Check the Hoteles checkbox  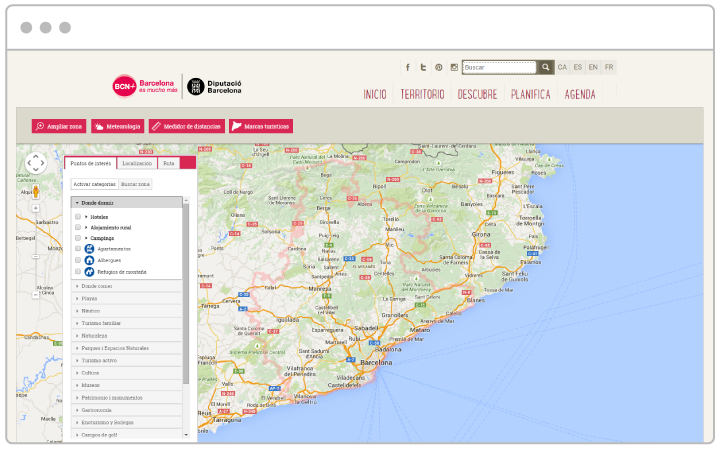[x=78, y=217]
